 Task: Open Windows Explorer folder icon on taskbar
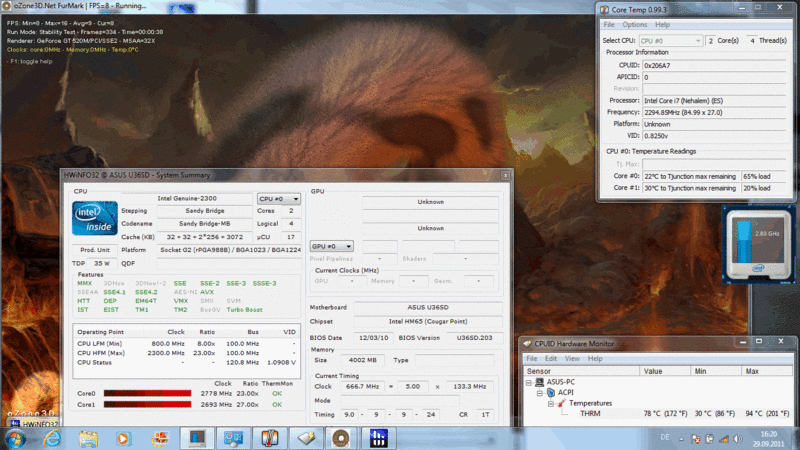click(88, 438)
